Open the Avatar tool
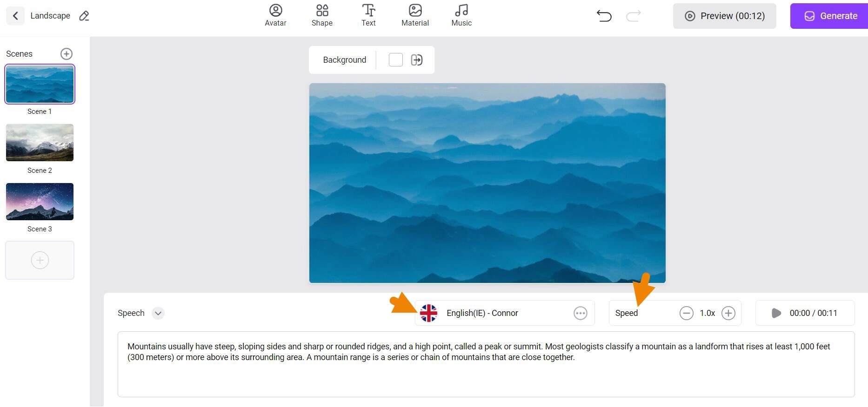Image resolution: width=868 pixels, height=407 pixels. 275,15
